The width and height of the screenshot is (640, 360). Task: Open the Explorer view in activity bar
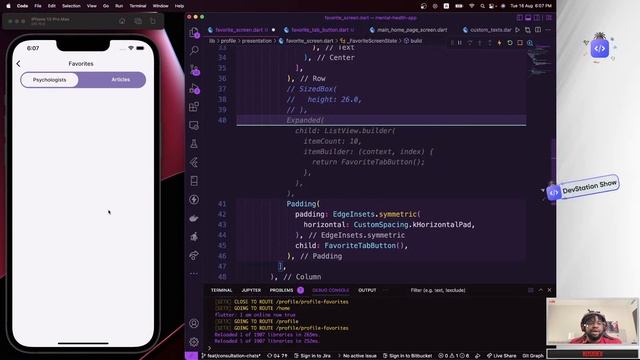click(194, 33)
